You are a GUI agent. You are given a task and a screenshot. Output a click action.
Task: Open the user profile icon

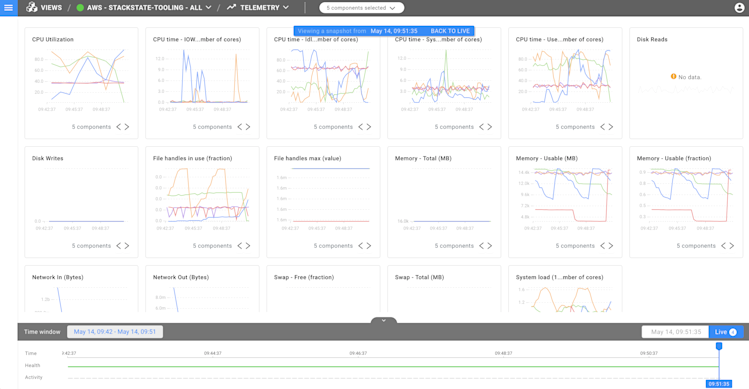click(739, 8)
